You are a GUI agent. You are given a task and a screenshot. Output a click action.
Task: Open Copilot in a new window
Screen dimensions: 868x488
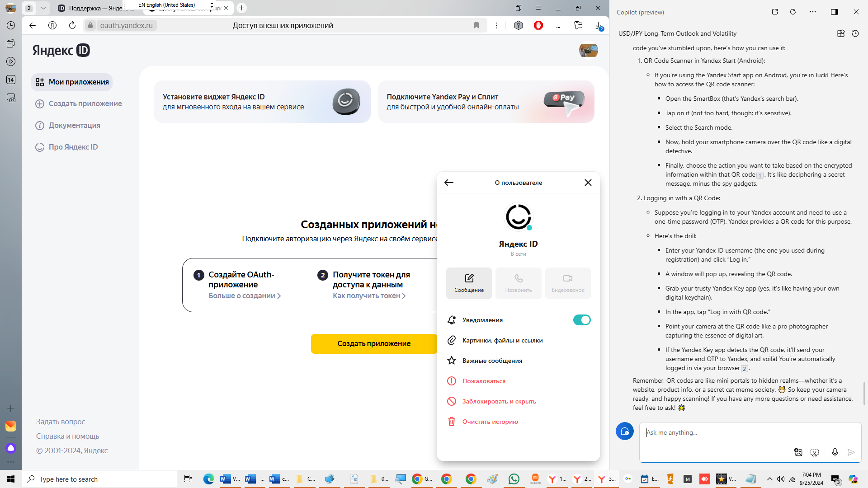775,12
